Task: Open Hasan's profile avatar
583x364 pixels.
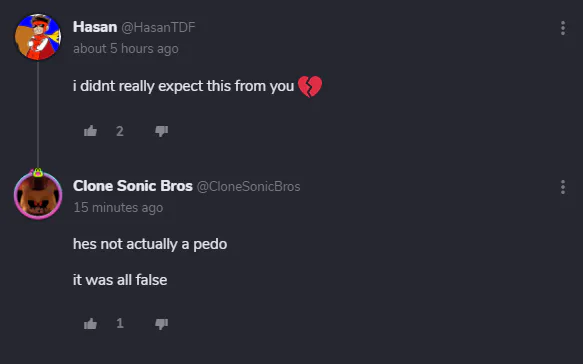Action: (38, 37)
